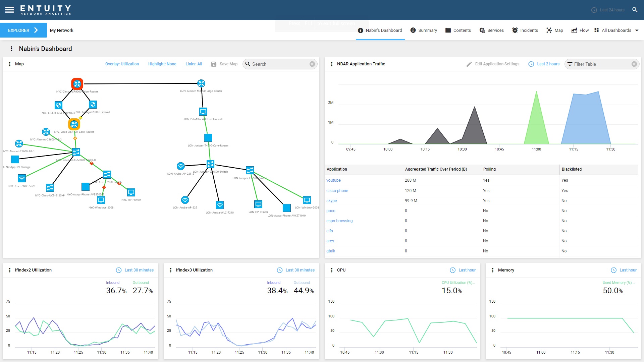
Task: Open the Map widget kebab menu
Action: [x=9, y=64]
